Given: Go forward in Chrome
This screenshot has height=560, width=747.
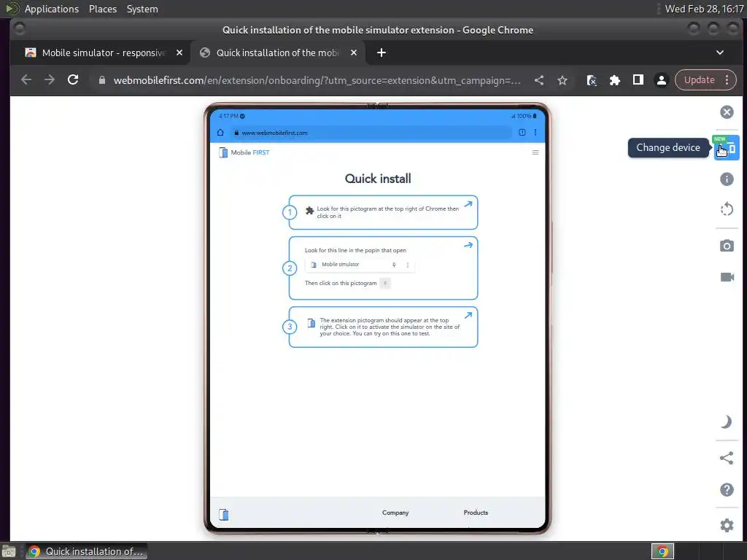Looking at the screenshot, I should click(50, 80).
